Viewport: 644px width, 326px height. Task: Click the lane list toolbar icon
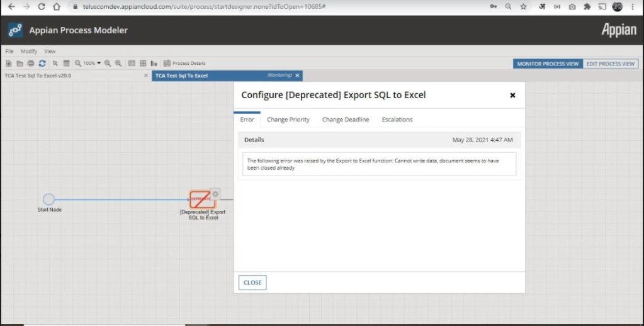point(67,63)
